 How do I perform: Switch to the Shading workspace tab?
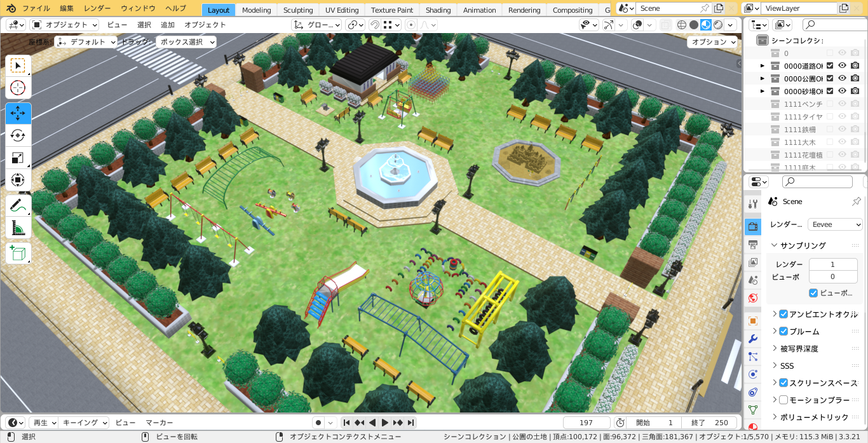coord(438,10)
